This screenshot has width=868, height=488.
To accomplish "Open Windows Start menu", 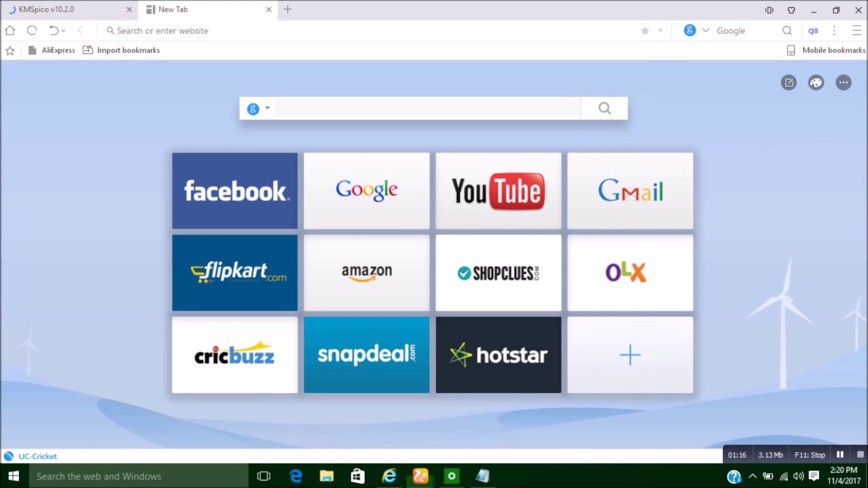I will coord(14,476).
